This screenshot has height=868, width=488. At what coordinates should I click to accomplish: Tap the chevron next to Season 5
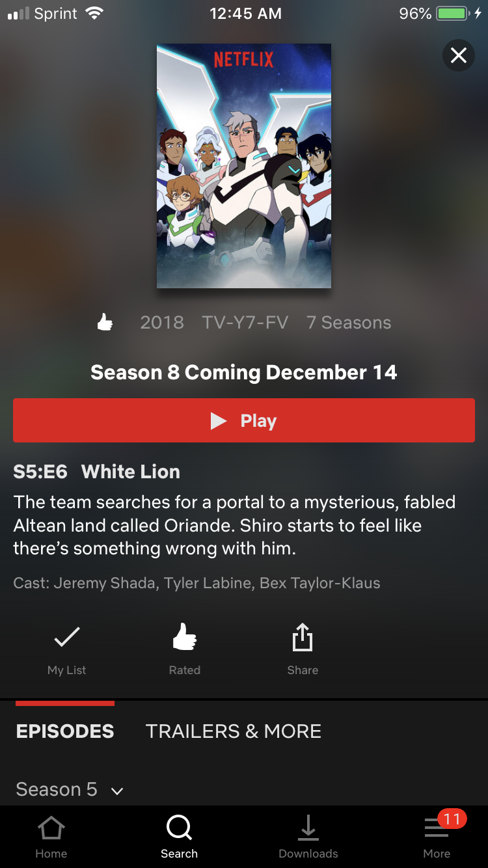point(117,791)
